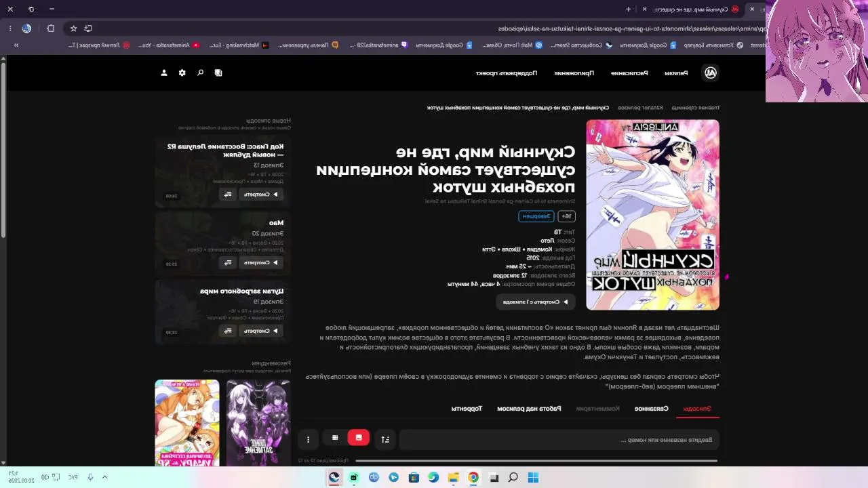Click the anime poster cover image
The height and width of the screenshot is (488, 868).
tap(653, 215)
